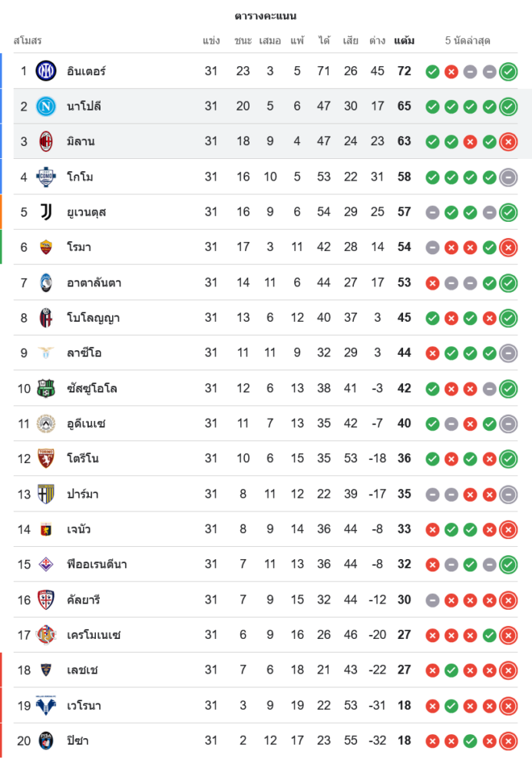532x768 pixels.
Task: Click the AC Milan crest
Action: coord(46,141)
